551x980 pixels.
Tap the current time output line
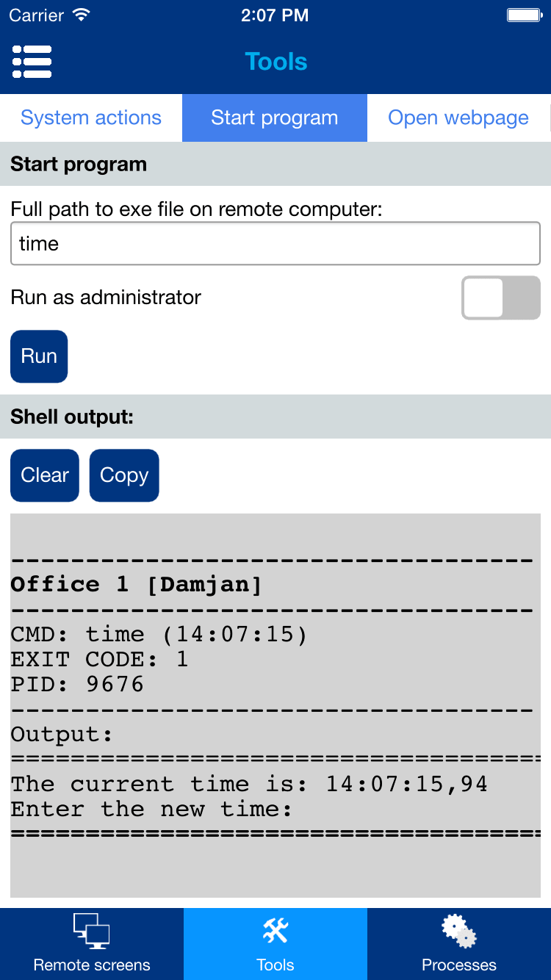249,784
